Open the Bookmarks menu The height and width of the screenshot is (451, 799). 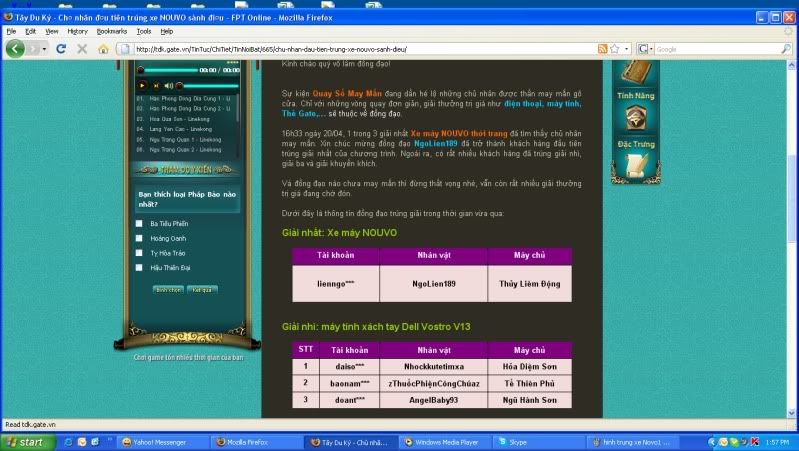(x=112, y=31)
